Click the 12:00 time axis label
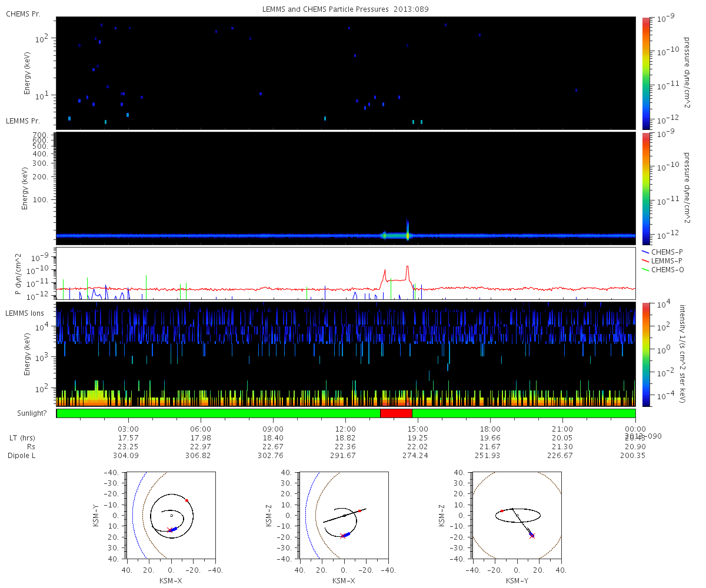This screenshot has height=588, width=706. (345, 429)
